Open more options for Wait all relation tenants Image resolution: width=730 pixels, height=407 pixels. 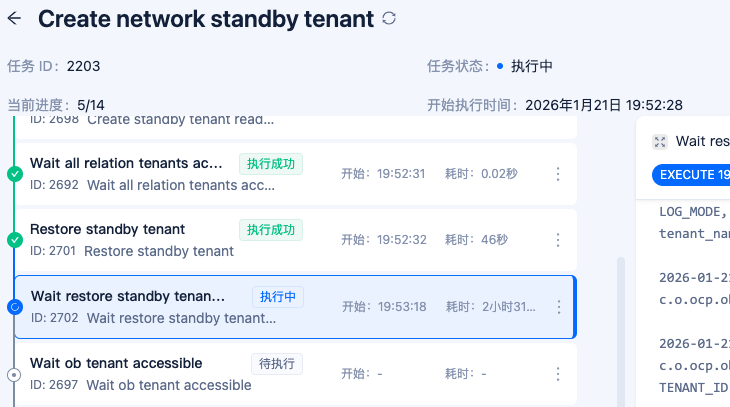[x=558, y=174]
